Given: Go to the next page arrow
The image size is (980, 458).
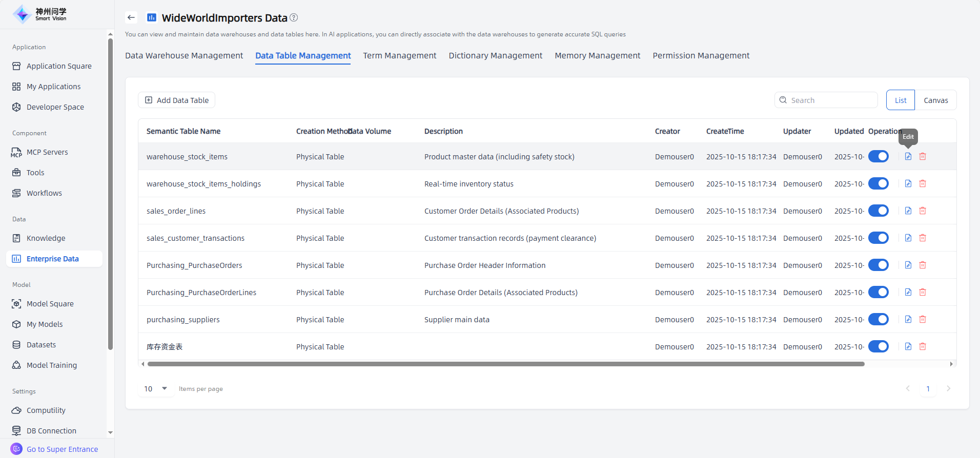Looking at the screenshot, I should click(948, 389).
